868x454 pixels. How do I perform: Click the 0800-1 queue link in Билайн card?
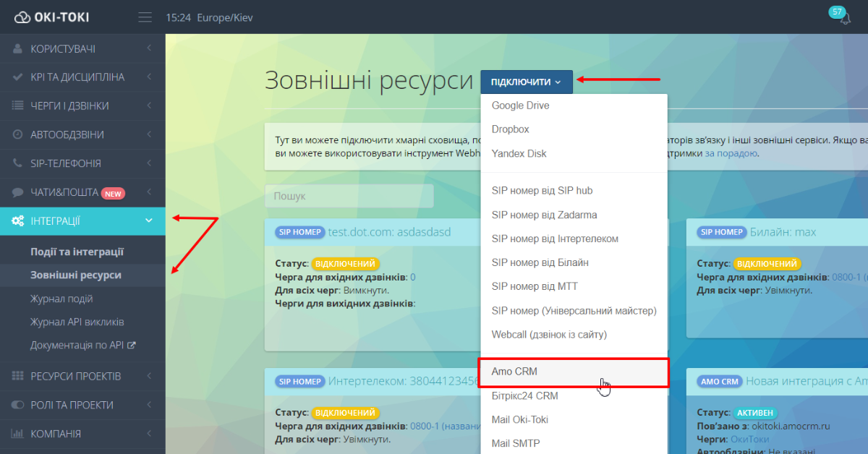(849, 277)
